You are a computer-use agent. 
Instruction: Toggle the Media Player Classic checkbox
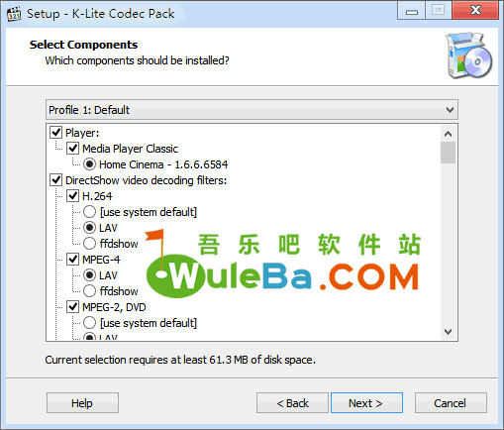72,149
